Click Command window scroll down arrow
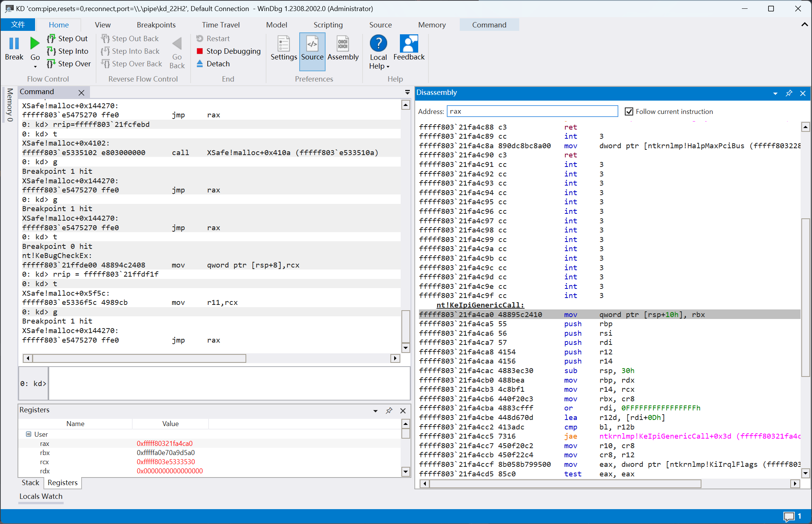The height and width of the screenshot is (524, 812). (x=406, y=348)
